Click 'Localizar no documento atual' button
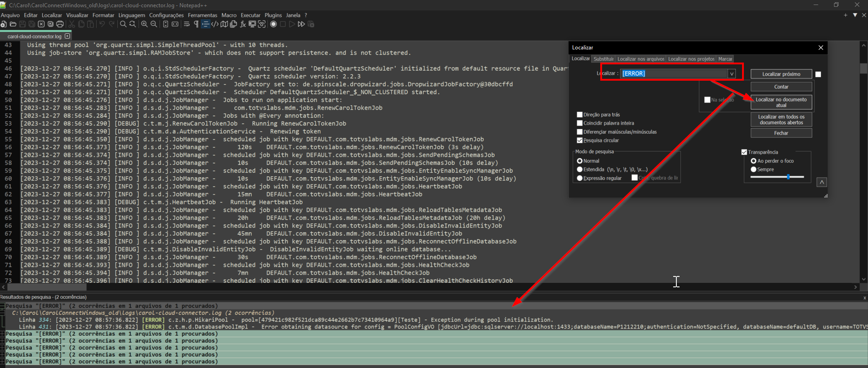 781,102
